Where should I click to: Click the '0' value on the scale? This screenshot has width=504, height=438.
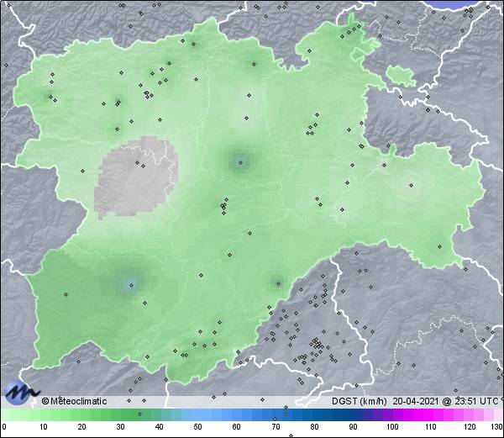[x=4, y=427]
